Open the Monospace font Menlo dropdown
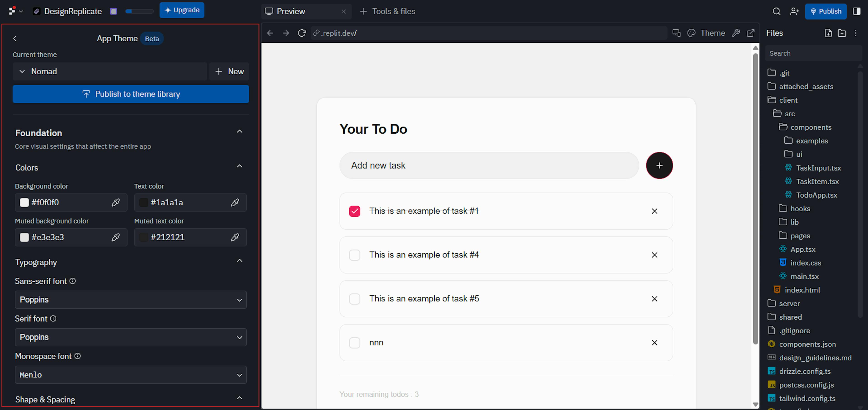The image size is (868, 410). [131, 375]
